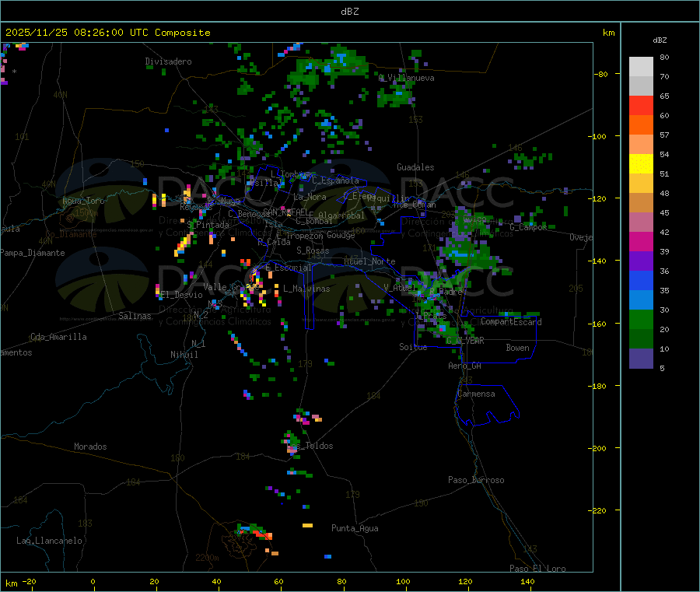Click the orange radar echo near Punta_Agua
The height and width of the screenshot is (592, 700).
coord(307,525)
